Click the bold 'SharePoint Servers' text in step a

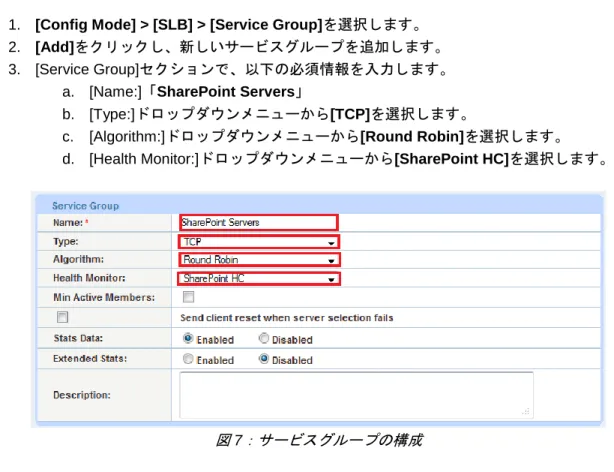[226, 92]
